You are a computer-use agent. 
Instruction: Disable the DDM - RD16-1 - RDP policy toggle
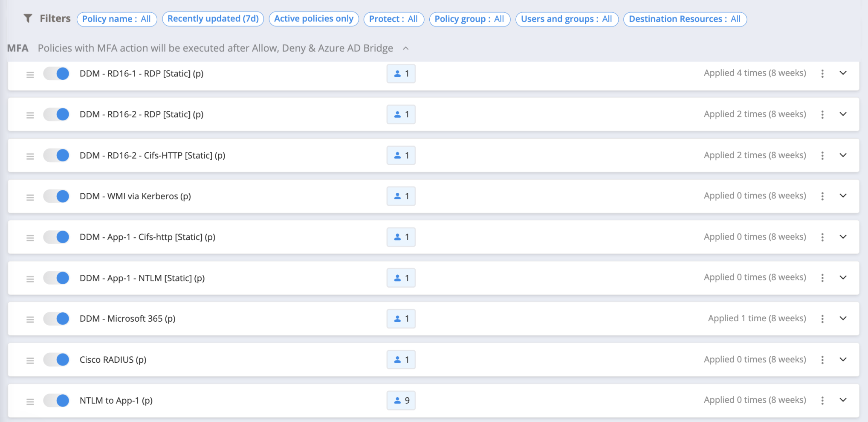point(57,73)
